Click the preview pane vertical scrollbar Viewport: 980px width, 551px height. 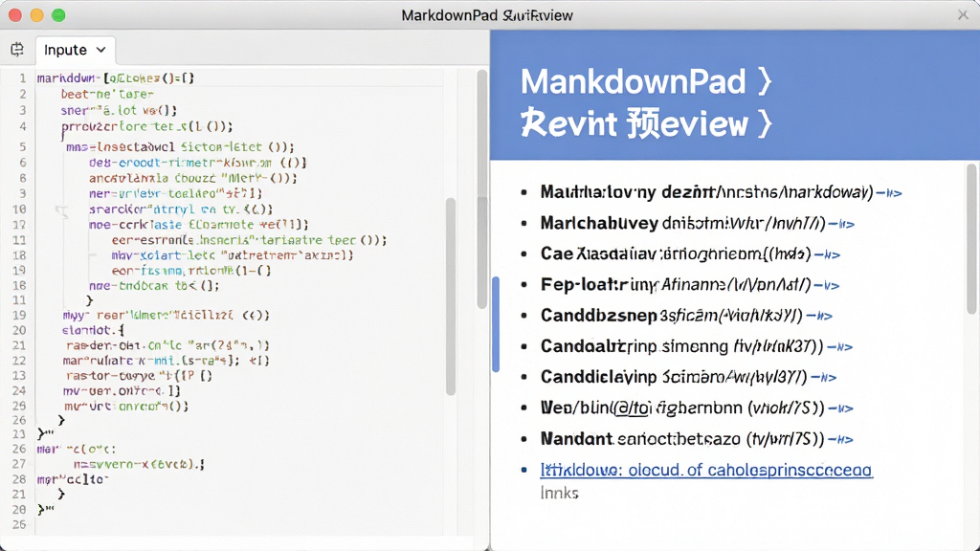970,238
